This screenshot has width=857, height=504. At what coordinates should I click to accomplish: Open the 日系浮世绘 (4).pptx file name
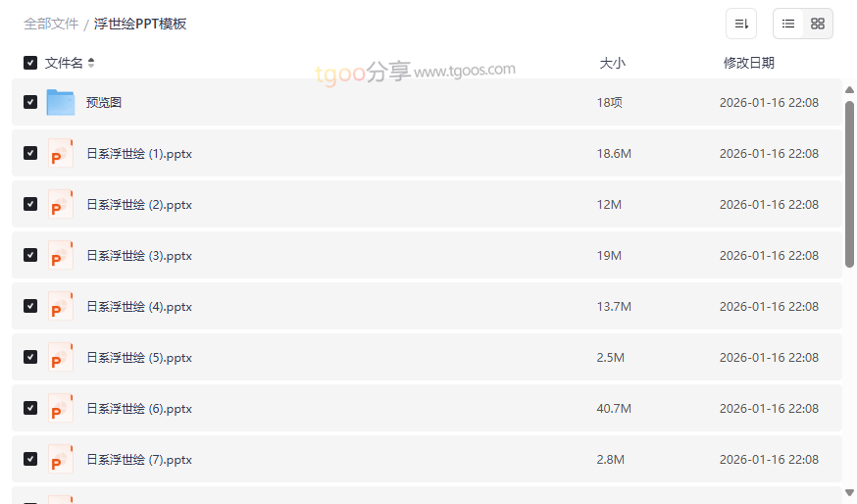(139, 307)
